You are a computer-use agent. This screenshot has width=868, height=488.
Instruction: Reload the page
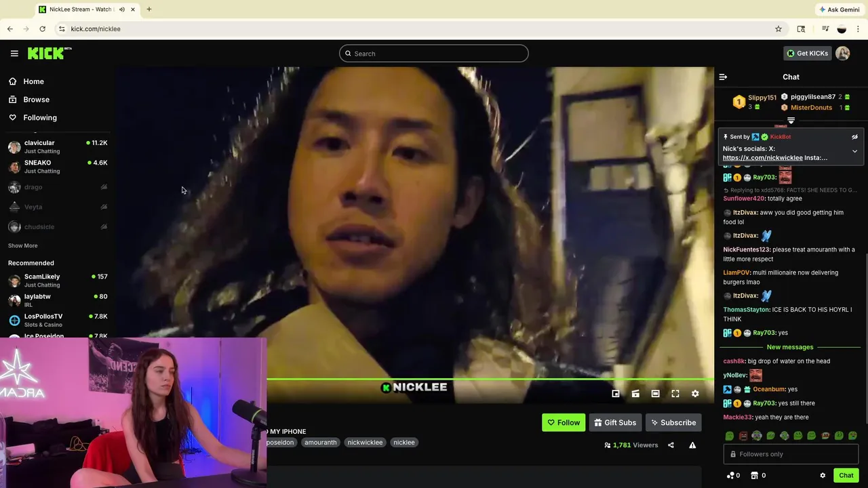[42, 29]
